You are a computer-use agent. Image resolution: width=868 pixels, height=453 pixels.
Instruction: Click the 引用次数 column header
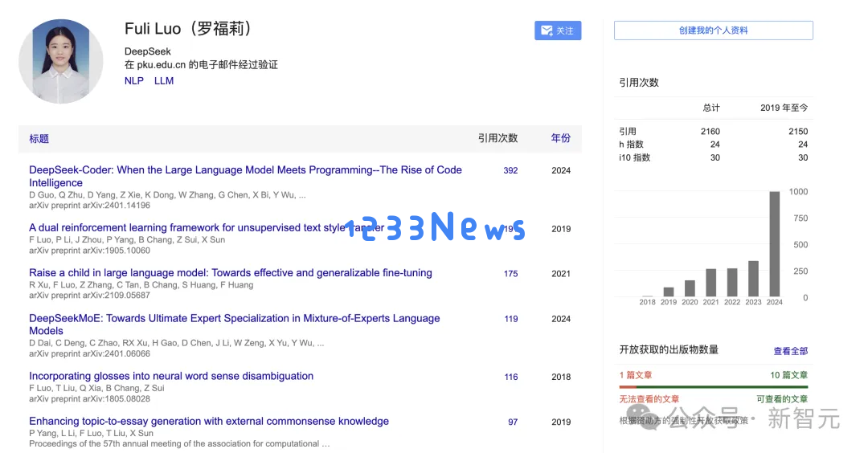(497, 138)
